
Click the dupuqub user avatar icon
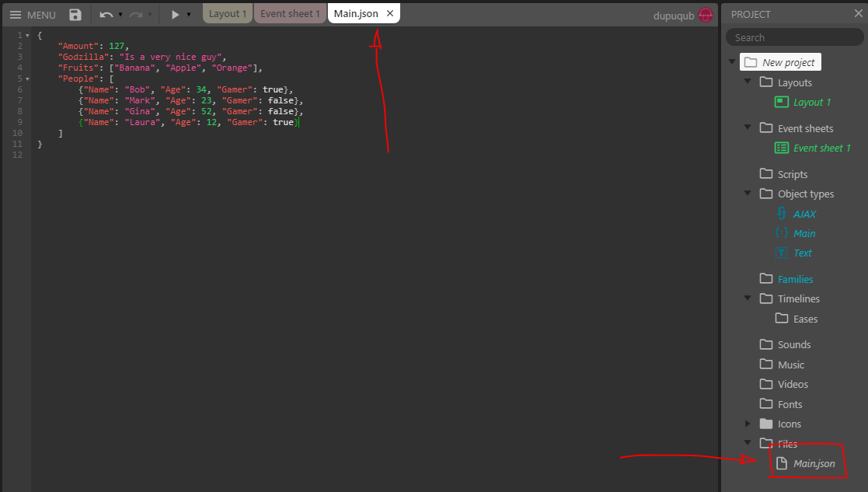pyautogui.click(x=706, y=15)
